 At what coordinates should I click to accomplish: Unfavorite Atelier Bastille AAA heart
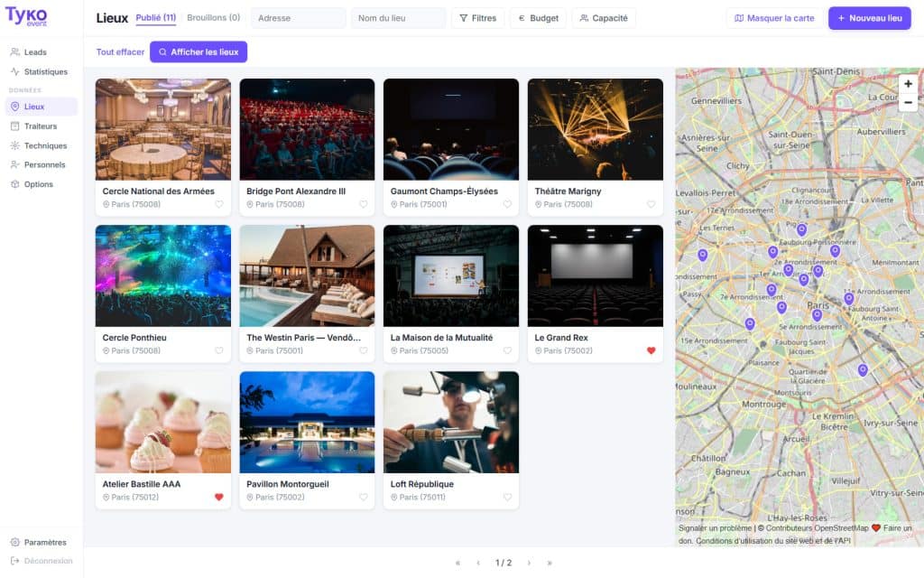[219, 497]
